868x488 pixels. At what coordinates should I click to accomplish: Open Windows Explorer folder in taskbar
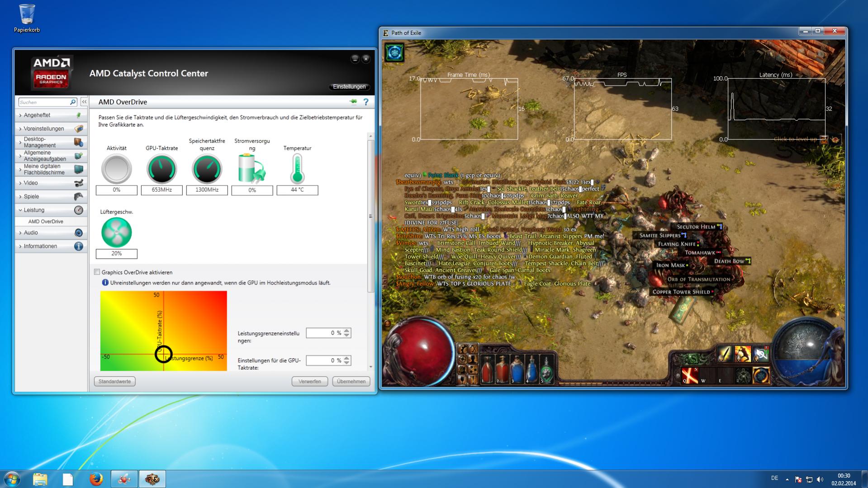coord(40,479)
